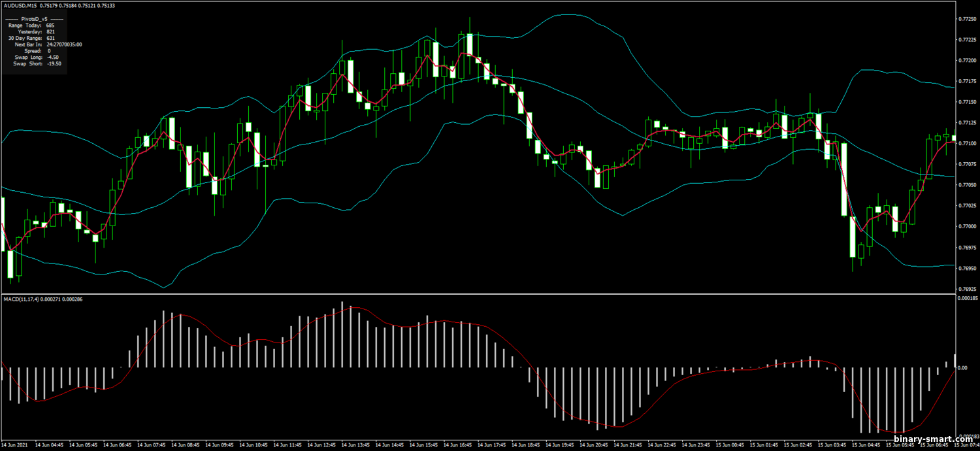Click the AUDUSD,M15 chart title label
Image resolution: width=980 pixels, height=451 pixels.
coord(22,6)
